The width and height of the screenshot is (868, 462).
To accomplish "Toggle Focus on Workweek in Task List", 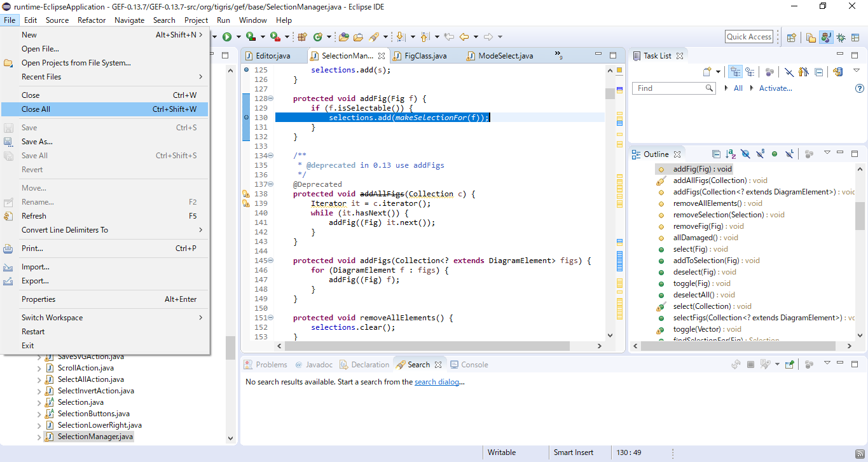I will [x=769, y=72].
